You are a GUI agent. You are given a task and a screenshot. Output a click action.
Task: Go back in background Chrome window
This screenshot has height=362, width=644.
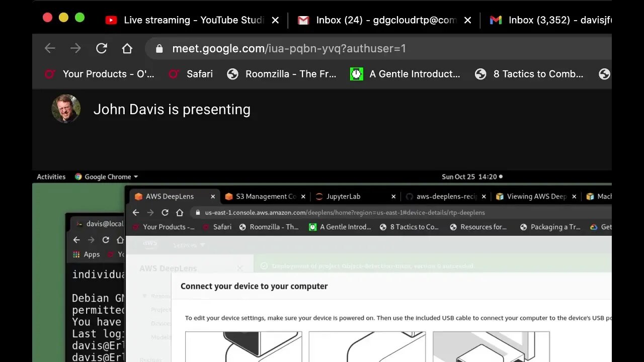coord(76,240)
